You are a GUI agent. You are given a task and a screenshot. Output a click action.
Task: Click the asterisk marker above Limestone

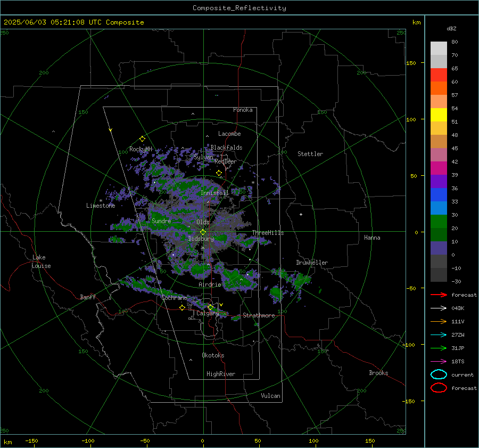point(101,201)
